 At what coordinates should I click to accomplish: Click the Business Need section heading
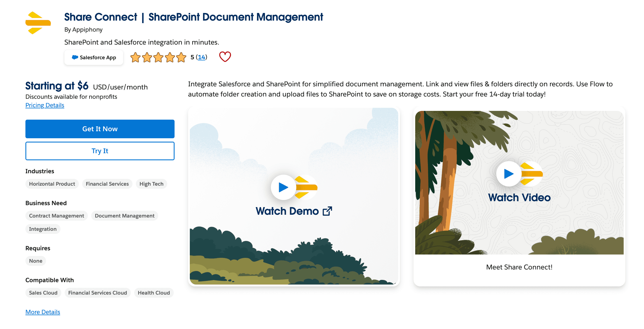click(46, 203)
